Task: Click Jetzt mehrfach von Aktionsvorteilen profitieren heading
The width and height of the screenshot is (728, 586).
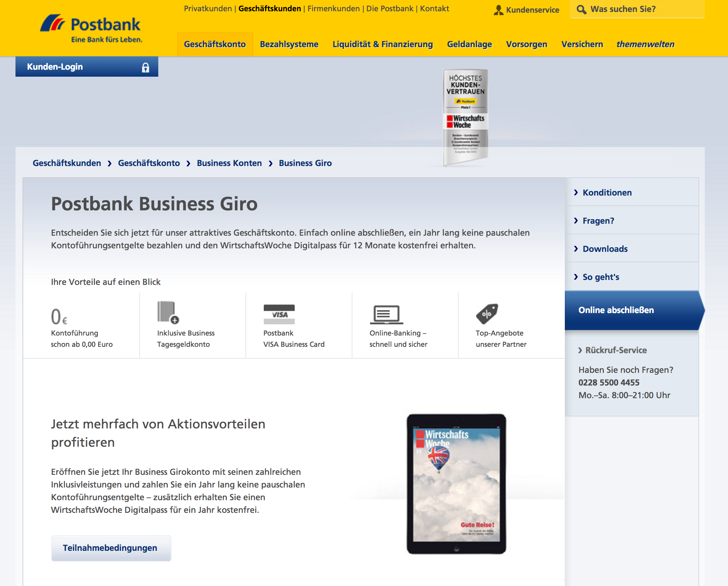Action: click(158, 433)
